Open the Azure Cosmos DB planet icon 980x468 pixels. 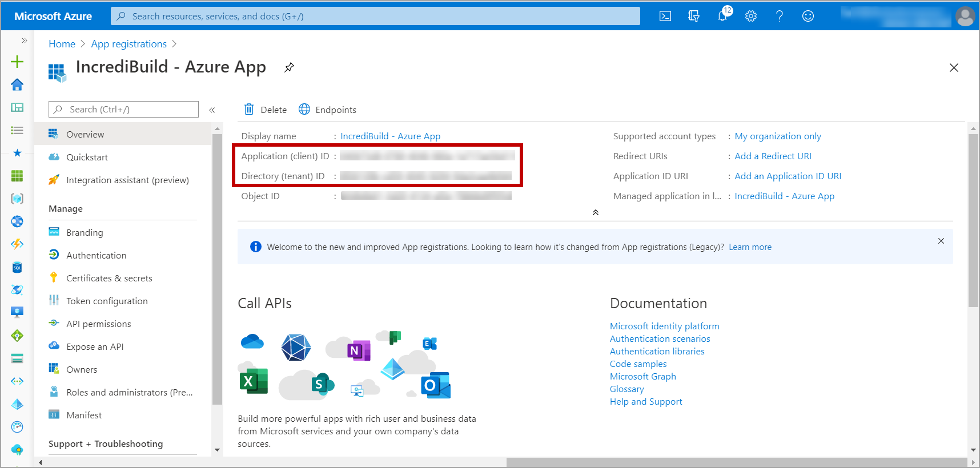coord(17,290)
